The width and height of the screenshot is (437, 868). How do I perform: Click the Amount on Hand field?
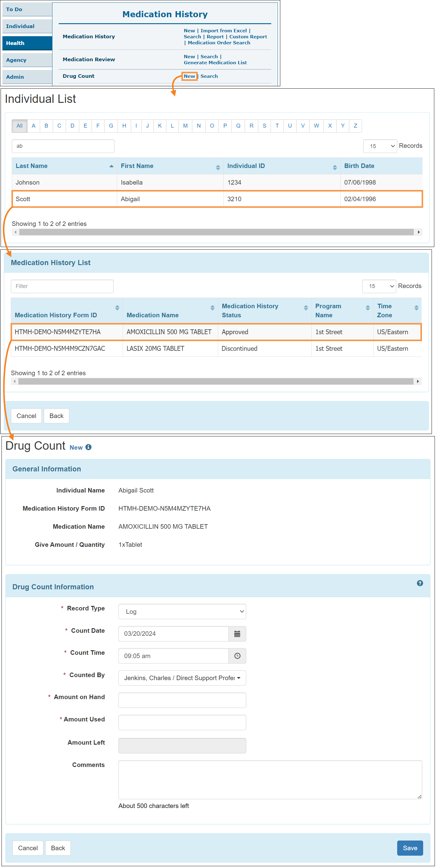[182, 701]
